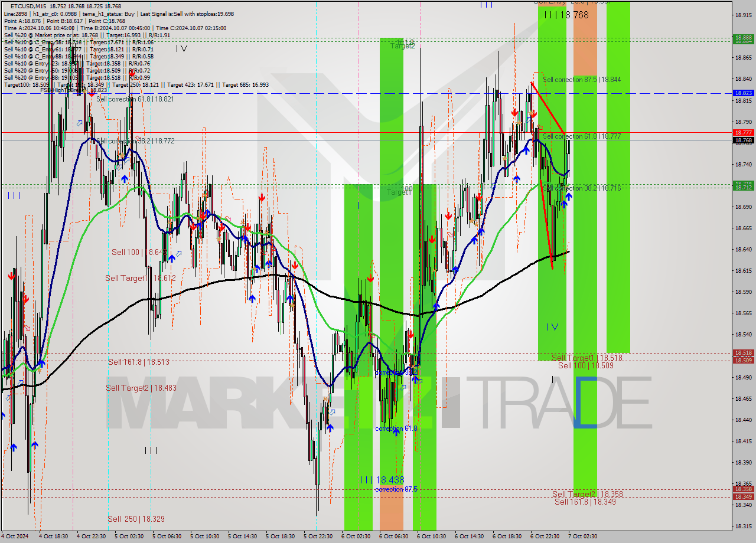The height and width of the screenshot is (543, 756).
Task: Select the 'Sell 100 | 18.64' label
Action: [x=139, y=252]
